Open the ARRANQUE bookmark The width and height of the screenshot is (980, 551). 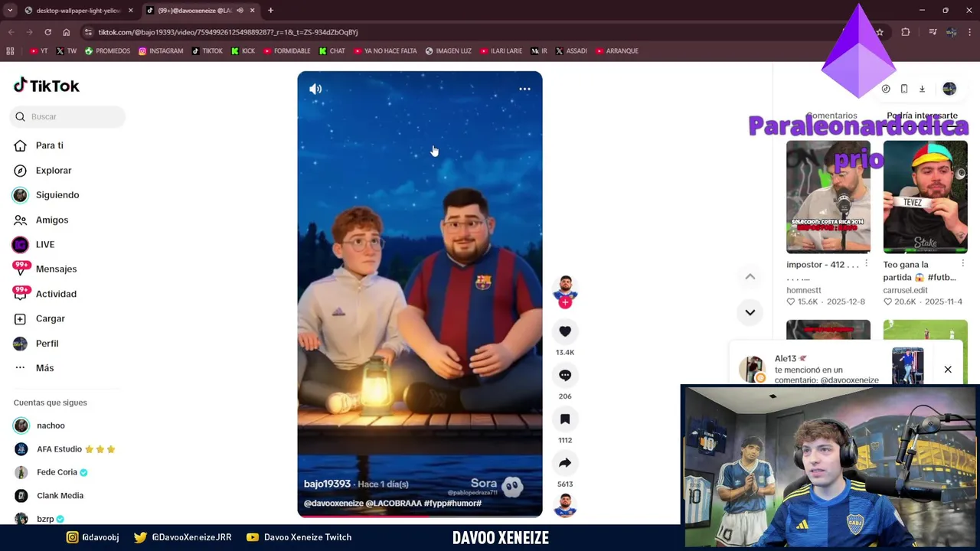coord(616,51)
